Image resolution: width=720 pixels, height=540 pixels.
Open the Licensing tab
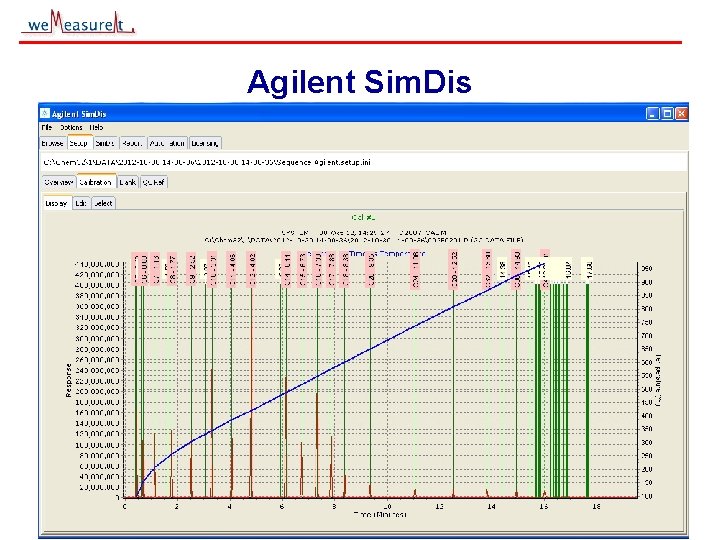point(205,143)
